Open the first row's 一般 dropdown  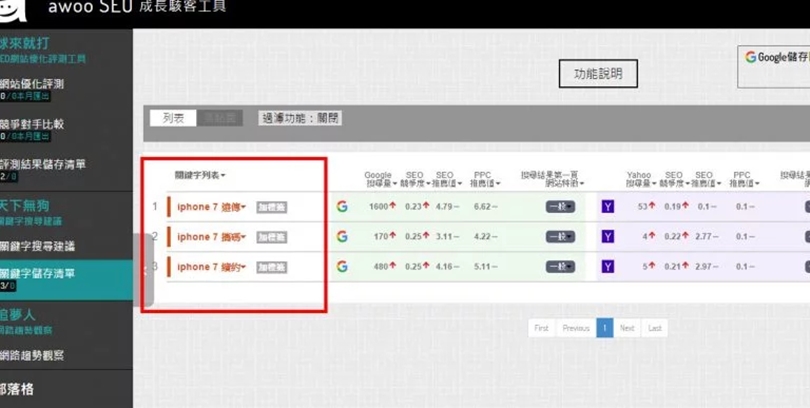click(560, 207)
